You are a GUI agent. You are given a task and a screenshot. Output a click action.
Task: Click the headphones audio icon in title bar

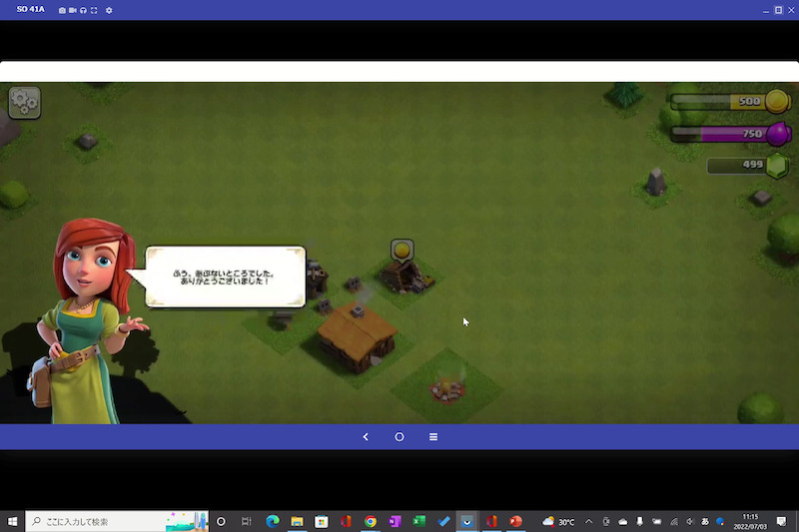[84, 10]
